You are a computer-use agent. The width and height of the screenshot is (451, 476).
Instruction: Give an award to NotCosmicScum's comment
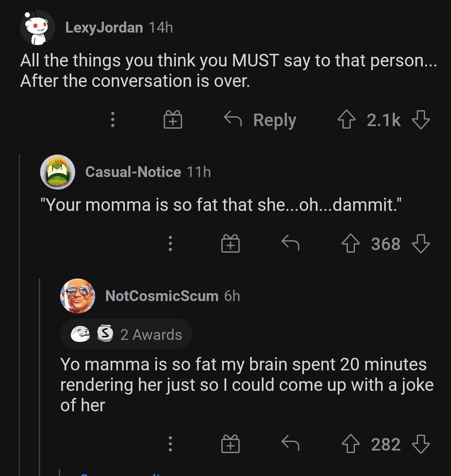pyautogui.click(x=231, y=444)
